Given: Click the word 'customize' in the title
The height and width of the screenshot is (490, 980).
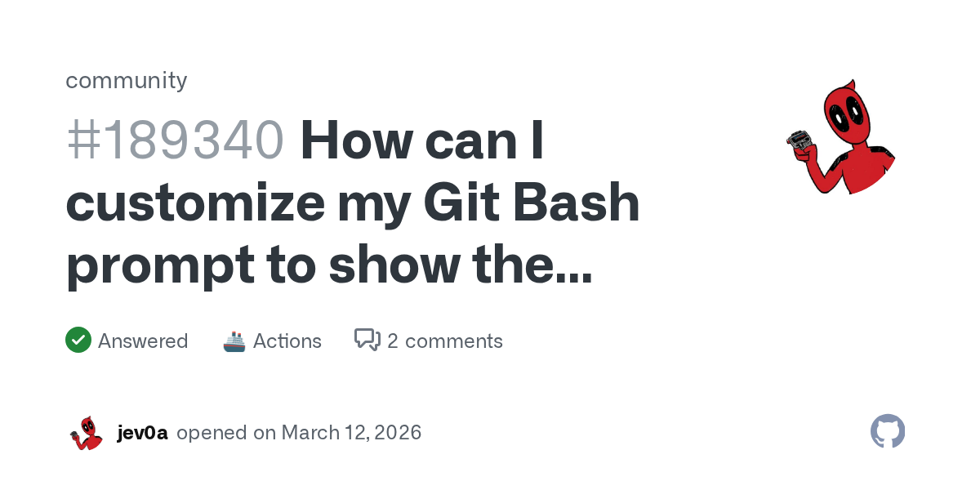Looking at the screenshot, I should pyautogui.click(x=194, y=203).
